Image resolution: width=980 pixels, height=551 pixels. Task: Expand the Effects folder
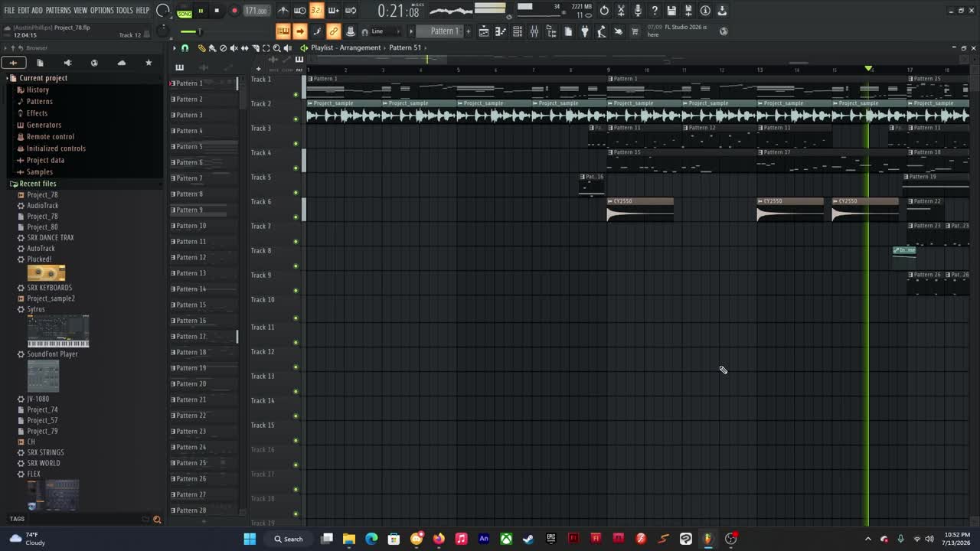[37, 113]
